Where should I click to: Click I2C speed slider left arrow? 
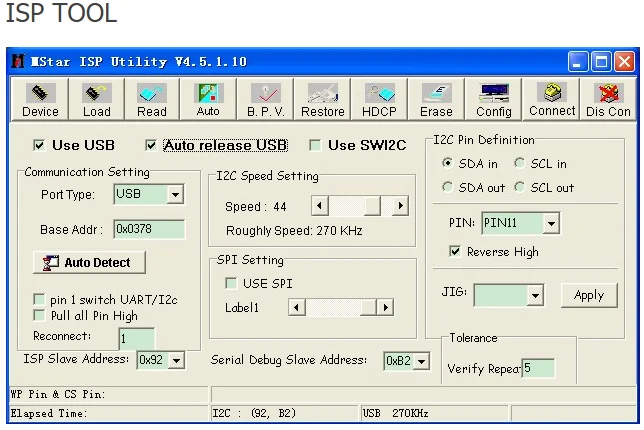(x=320, y=205)
